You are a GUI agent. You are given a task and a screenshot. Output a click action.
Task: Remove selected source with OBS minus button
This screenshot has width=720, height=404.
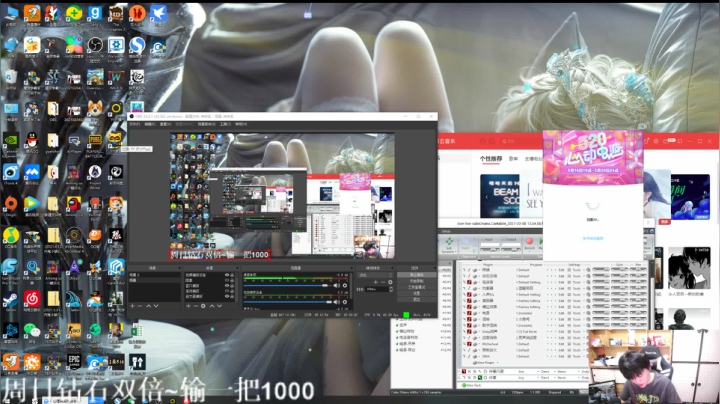(x=196, y=306)
